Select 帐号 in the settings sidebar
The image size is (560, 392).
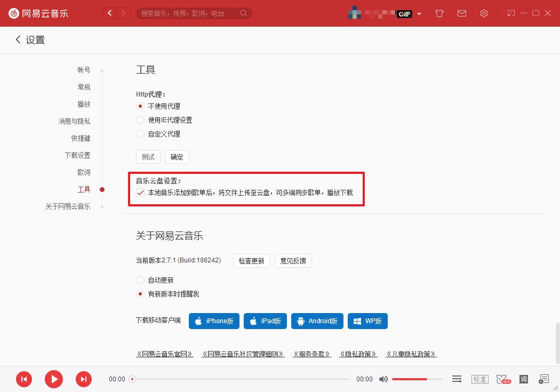pyautogui.click(x=84, y=70)
